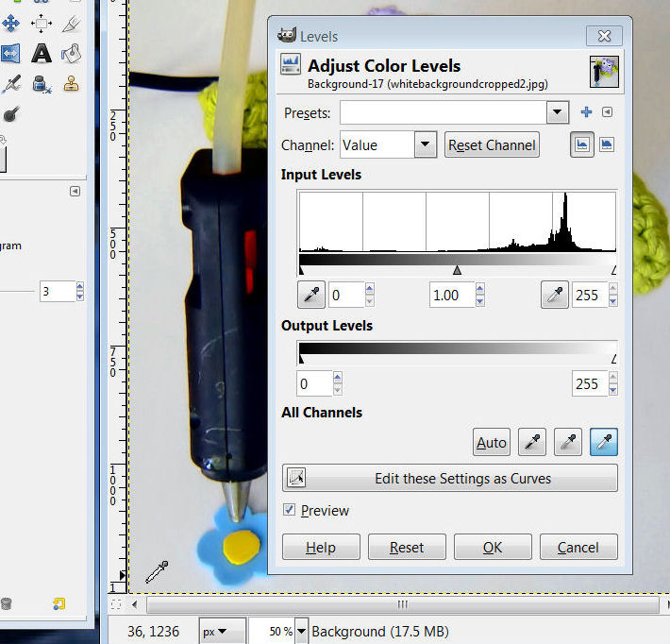Cancel the Levels dialog
Screen dimensions: 670x644
(578, 547)
